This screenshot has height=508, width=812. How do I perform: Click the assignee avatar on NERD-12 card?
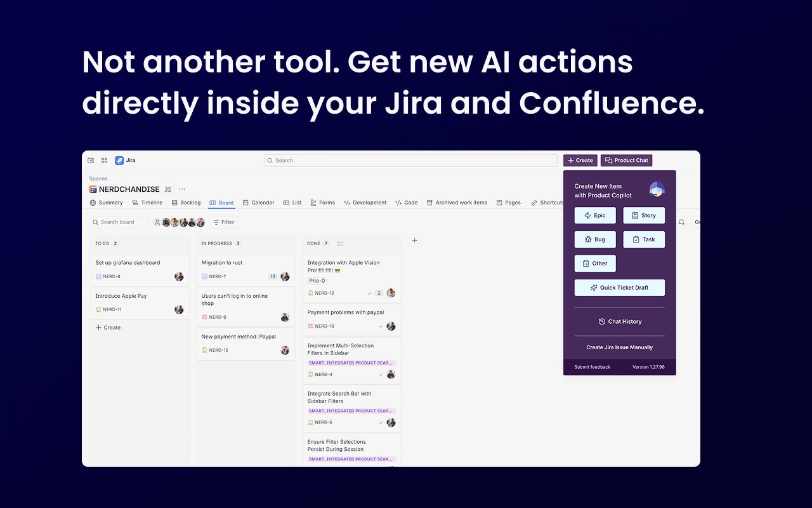[x=391, y=293]
